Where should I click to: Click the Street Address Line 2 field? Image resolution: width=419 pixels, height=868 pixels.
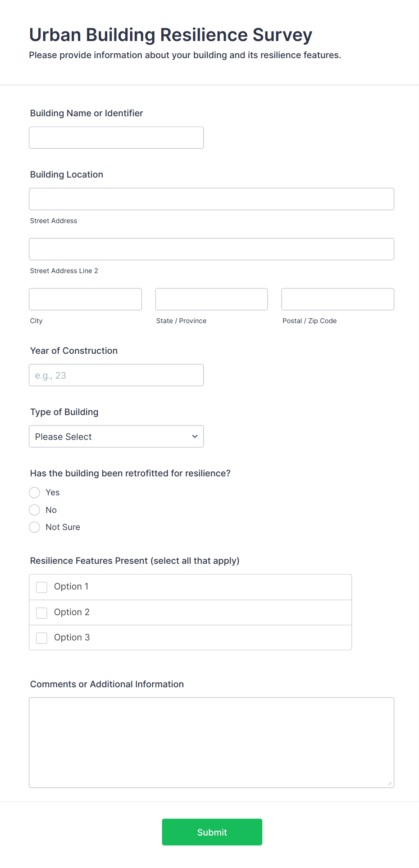coord(211,249)
